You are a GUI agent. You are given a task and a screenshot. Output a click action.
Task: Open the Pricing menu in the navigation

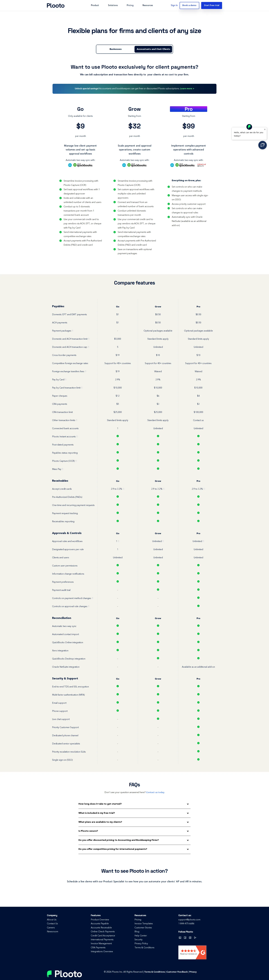tap(130, 5)
